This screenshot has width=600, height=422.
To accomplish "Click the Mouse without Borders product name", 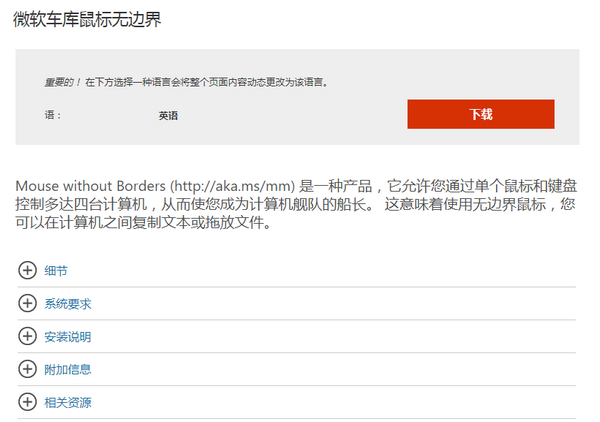I will pyautogui.click(x=90, y=186).
